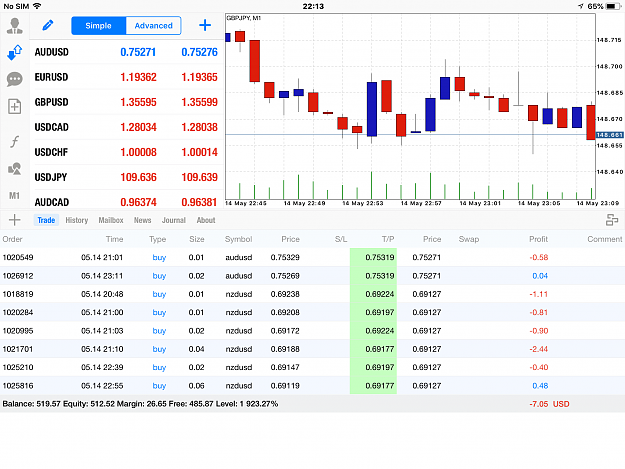Tap USDJPY ask price 109.639
Screen dimensions: 625x469
(199, 177)
